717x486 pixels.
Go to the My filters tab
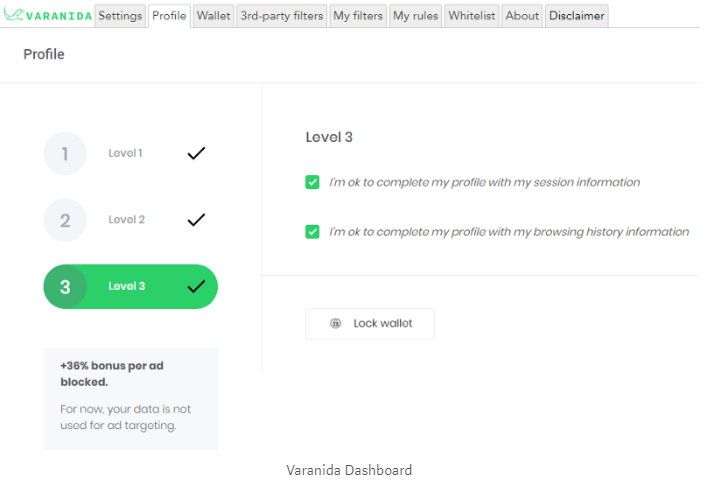pos(357,16)
